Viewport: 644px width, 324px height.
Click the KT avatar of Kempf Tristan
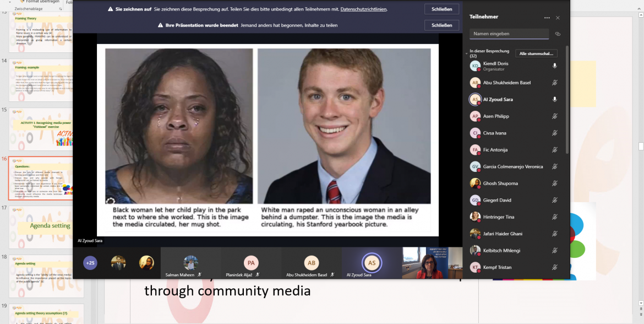[x=475, y=267]
